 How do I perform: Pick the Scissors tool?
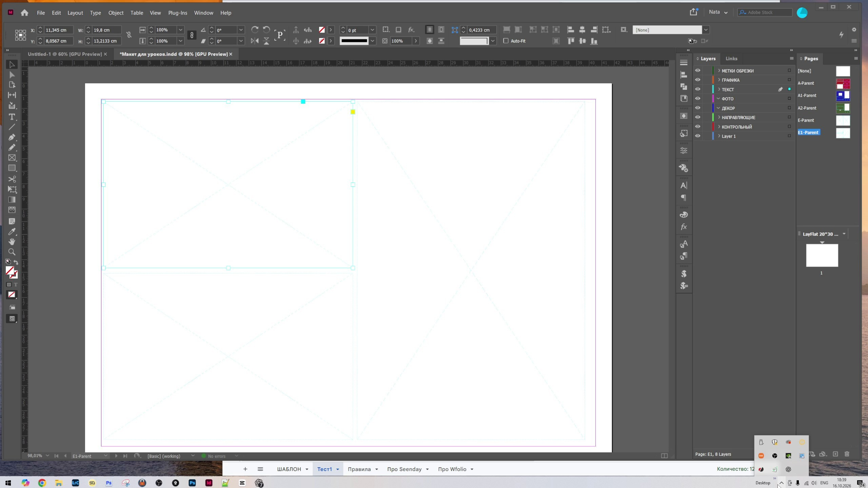[12, 179]
